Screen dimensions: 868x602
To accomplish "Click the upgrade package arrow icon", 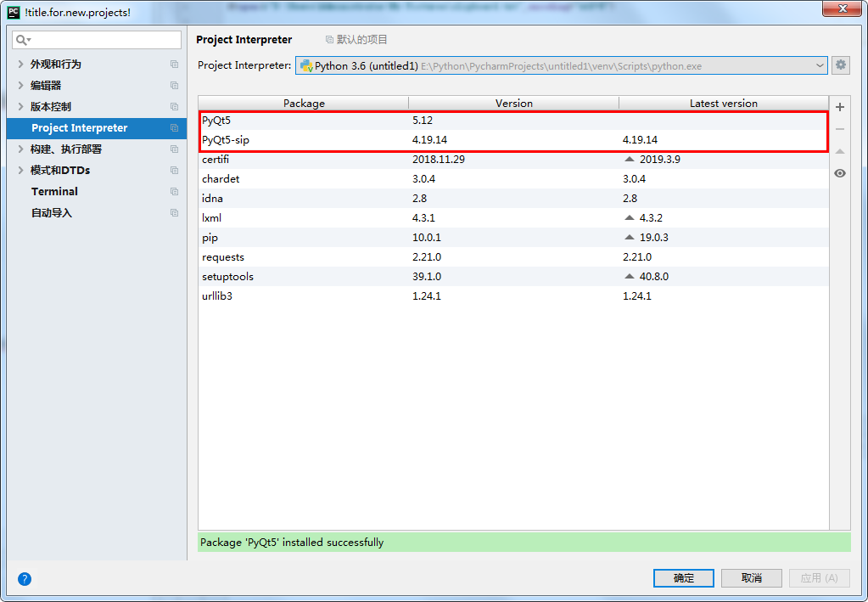I will (840, 151).
